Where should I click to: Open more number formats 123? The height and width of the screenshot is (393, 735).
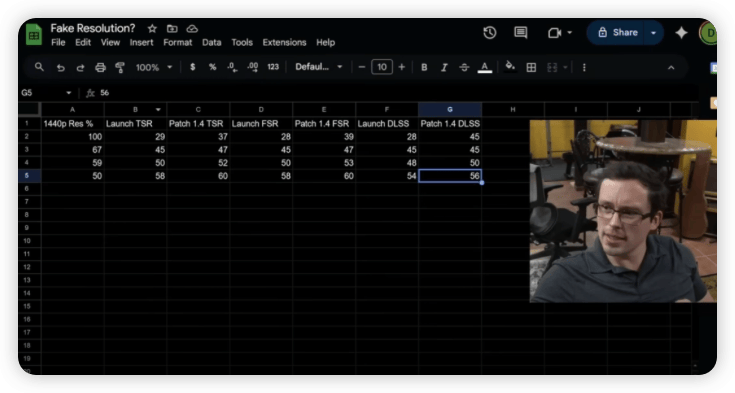pyautogui.click(x=273, y=67)
